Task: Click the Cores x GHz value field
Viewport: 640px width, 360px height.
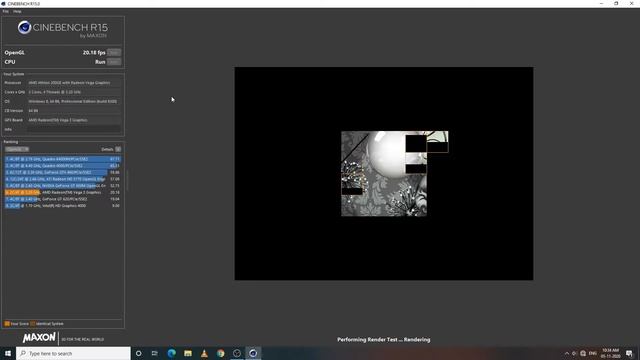Action: [74, 92]
